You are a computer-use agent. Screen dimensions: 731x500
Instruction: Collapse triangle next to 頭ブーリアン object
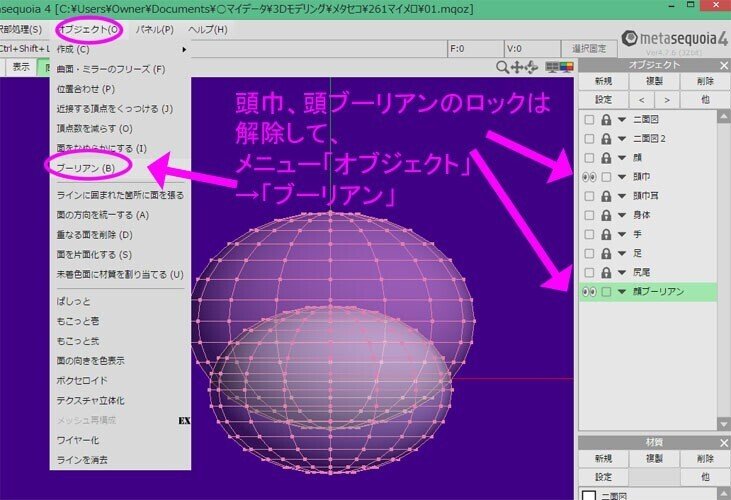621,292
